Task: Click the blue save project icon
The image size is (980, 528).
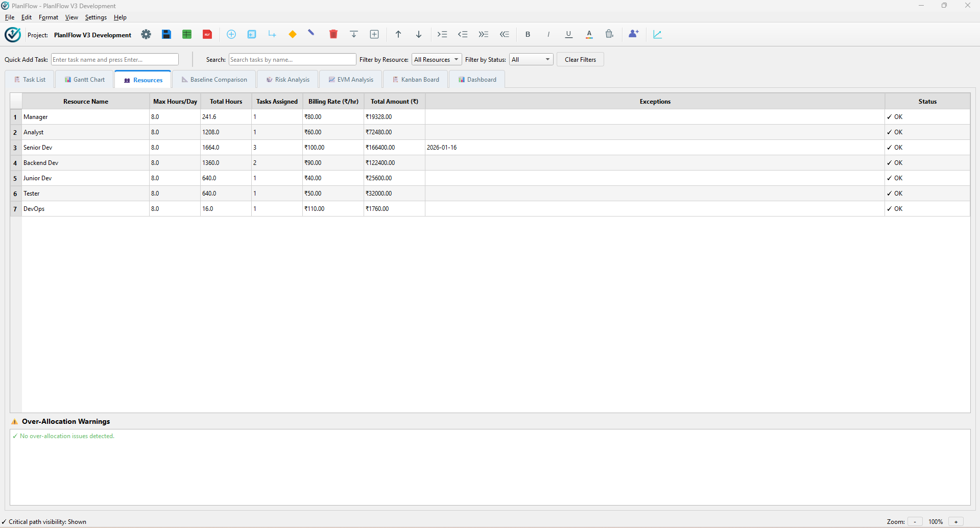Action: pyautogui.click(x=166, y=34)
